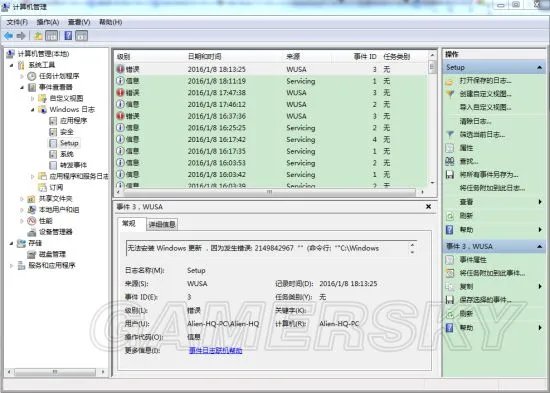Select the 应用程序 log in tree
This screenshot has height=393, width=550.
click(73, 121)
